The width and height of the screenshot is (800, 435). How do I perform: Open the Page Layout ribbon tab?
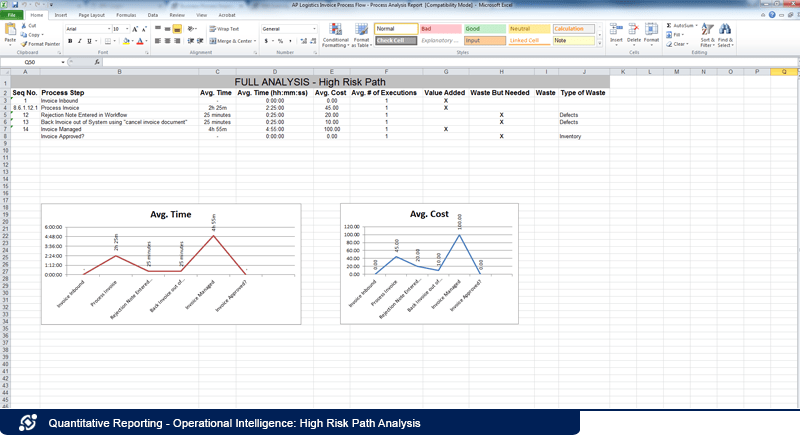click(x=91, y=16)
